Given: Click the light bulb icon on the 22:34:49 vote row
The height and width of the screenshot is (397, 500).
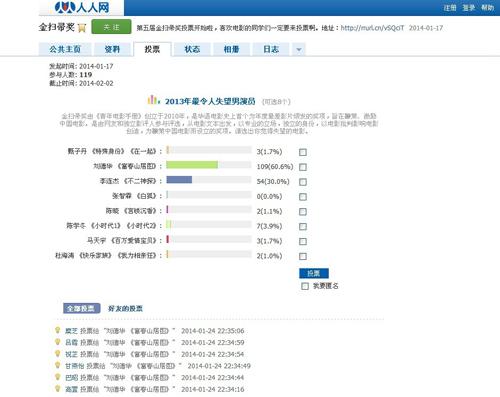Looking at the screenshot, I should (58, 365).
